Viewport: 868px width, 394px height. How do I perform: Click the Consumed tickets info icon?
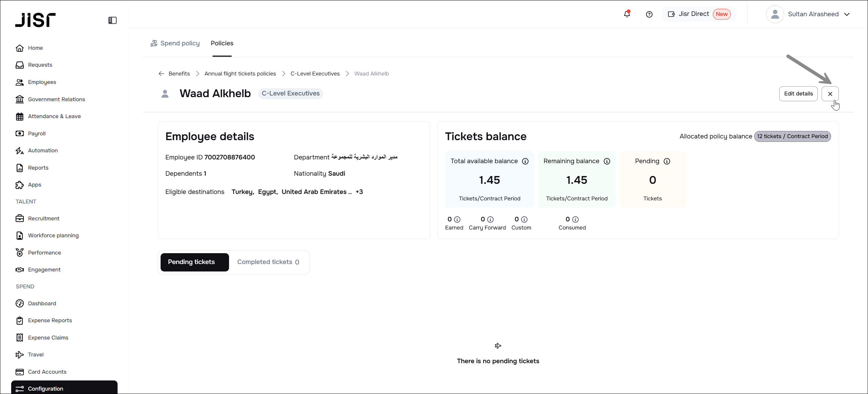[x=575, y=219]
